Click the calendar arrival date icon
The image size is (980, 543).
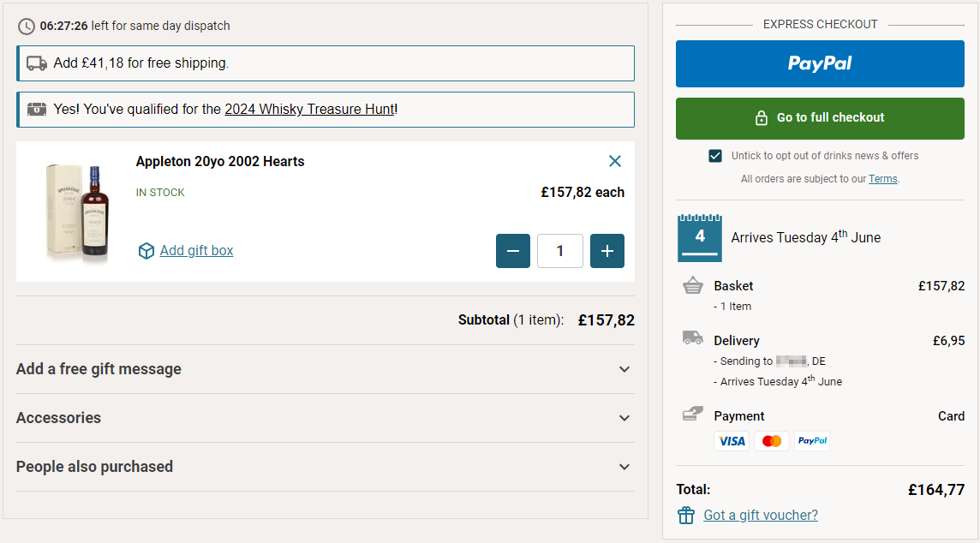[x=700, y=237]
